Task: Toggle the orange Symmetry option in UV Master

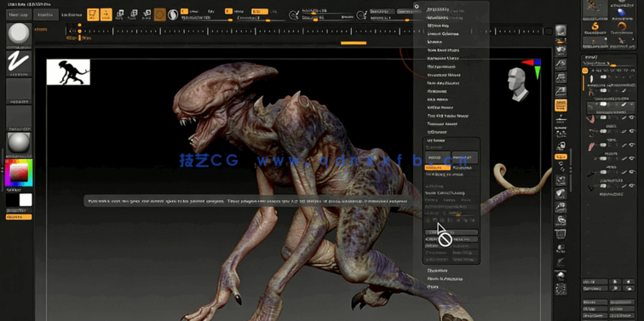Action: click(438, 168)
